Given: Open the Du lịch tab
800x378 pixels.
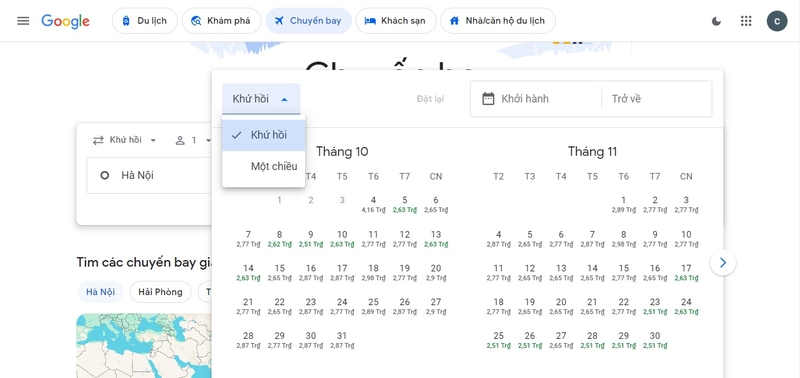Looking at the screenshot, I should point(145,21).
